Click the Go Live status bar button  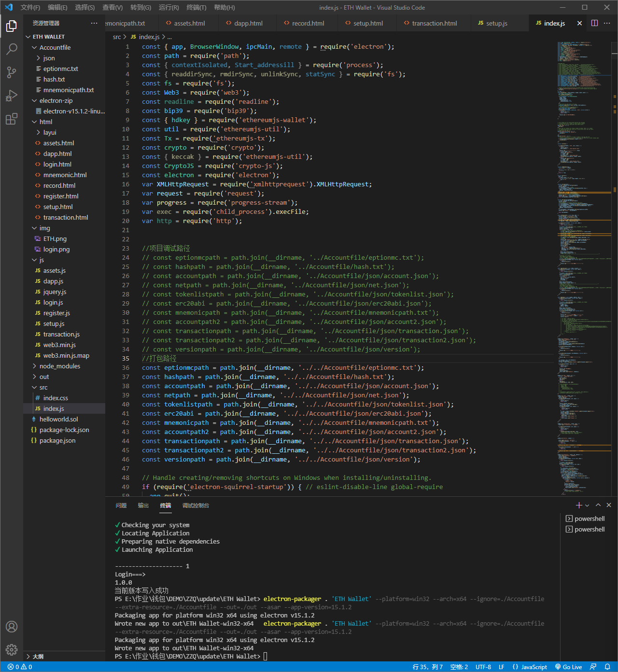(x=568, y=667)
